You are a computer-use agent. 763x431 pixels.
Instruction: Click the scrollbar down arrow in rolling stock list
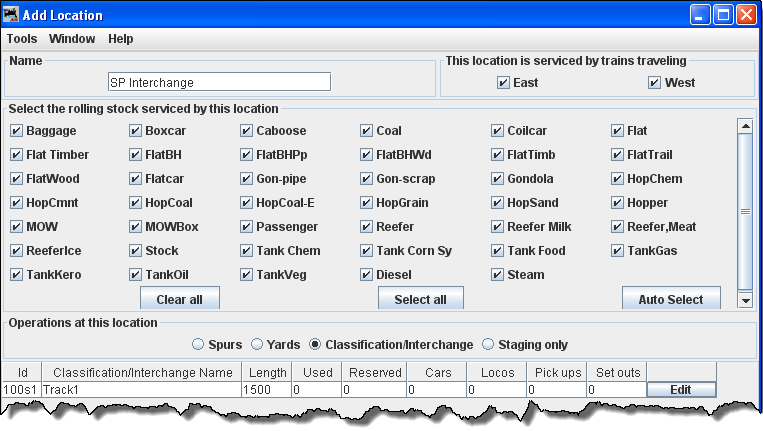pyautogui.click(x=744, y=300)
